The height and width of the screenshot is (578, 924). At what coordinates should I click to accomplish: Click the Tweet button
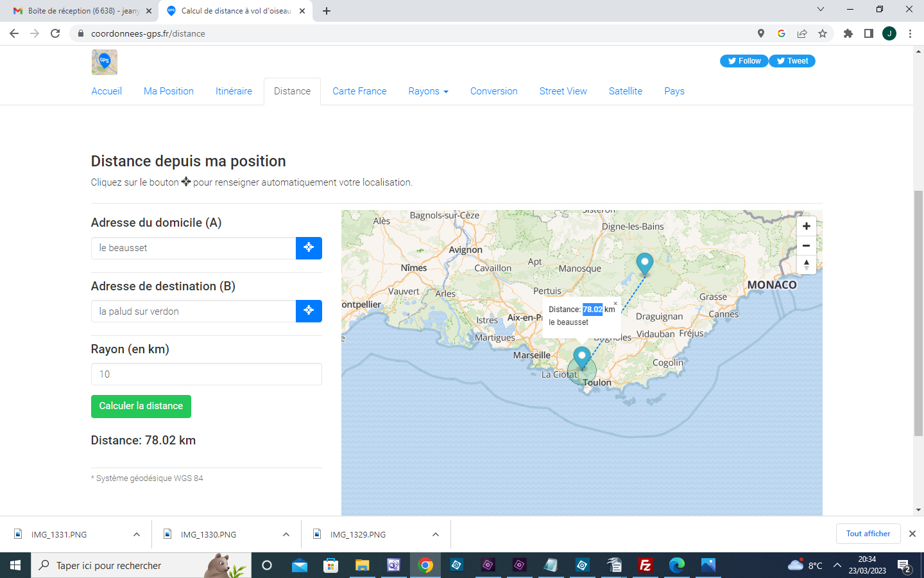pyautogui.click(x=792, y=61)
